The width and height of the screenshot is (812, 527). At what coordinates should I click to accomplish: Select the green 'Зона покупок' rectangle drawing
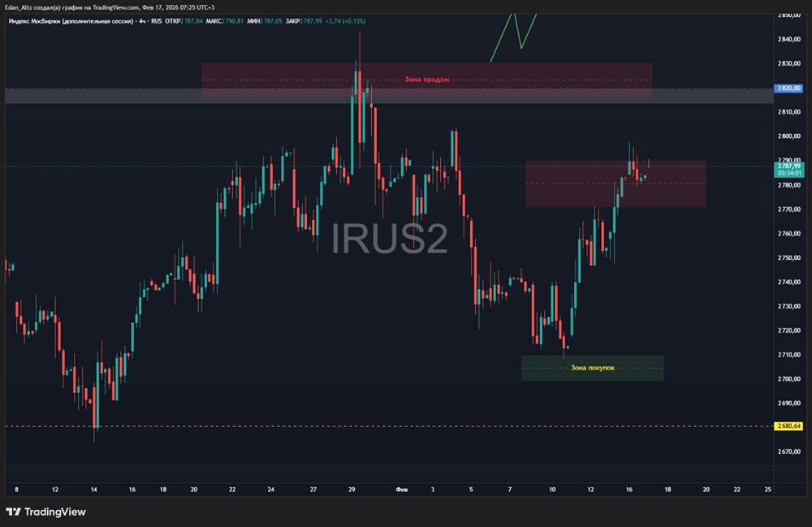coord(593,368)
